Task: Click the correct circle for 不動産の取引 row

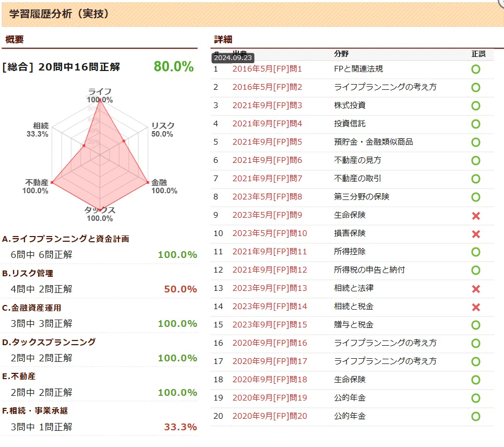Action: tap(476, 179)
